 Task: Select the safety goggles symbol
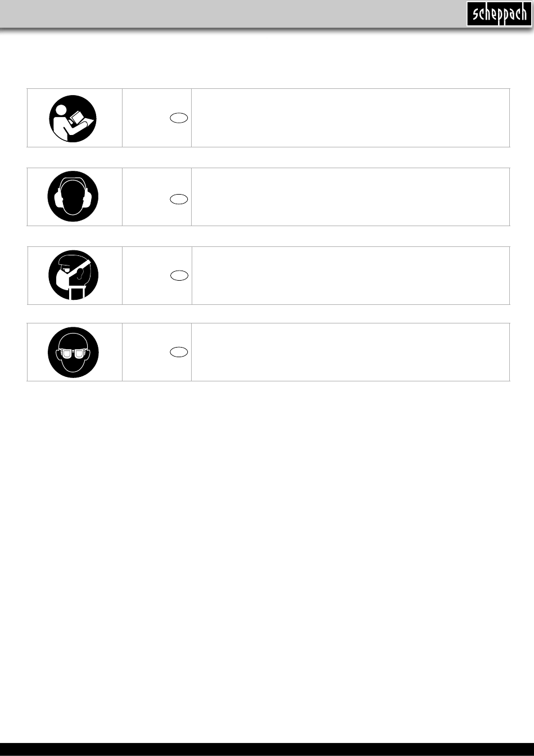73,352
